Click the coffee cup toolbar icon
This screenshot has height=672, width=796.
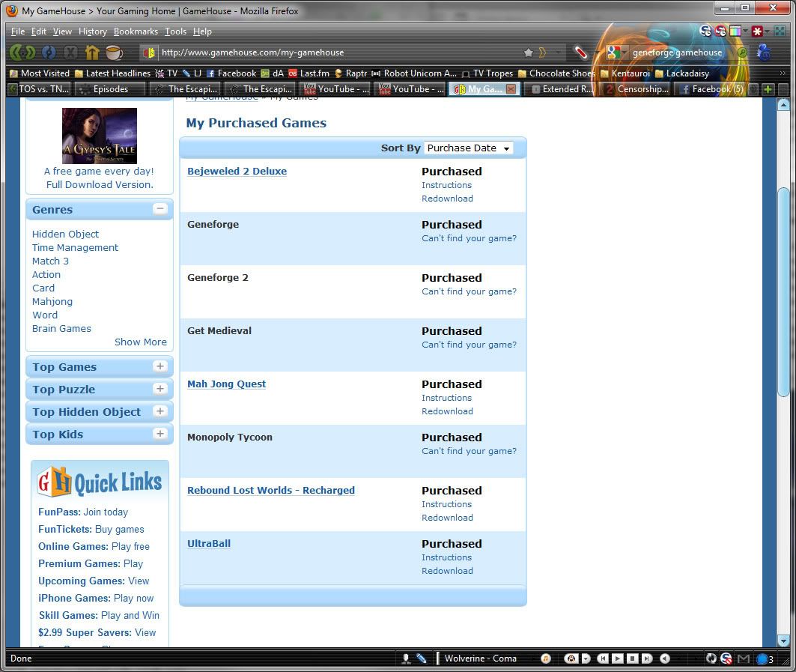tap(114, 52)
